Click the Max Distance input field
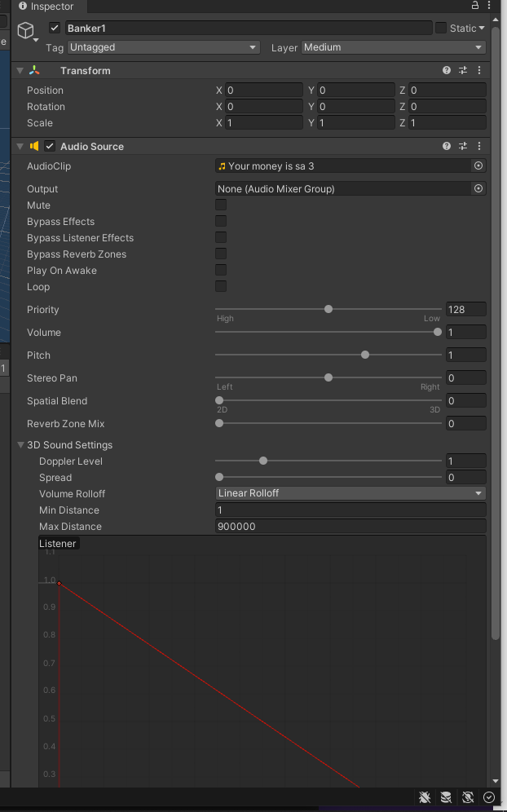The image size is (507, 812). 350,527
